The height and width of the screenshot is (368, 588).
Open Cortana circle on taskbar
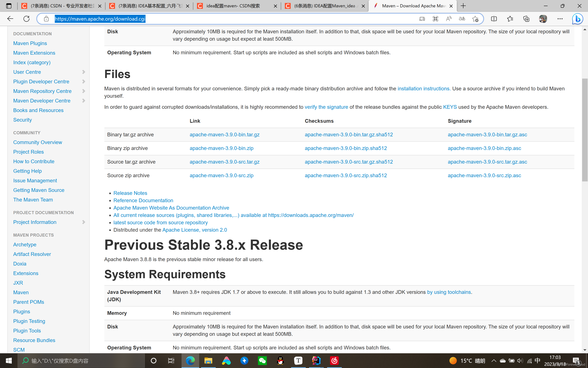click(x=154, y=361)
